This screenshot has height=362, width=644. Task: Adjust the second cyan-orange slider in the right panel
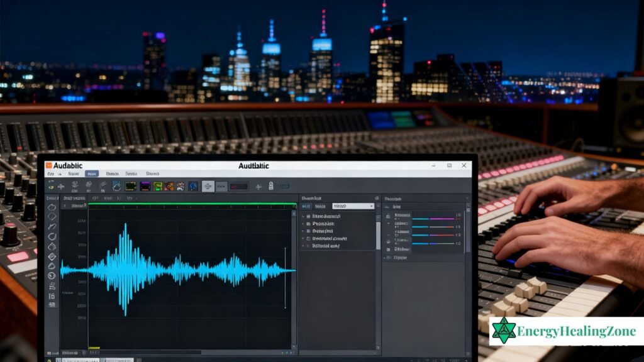[x=433, y=226]
